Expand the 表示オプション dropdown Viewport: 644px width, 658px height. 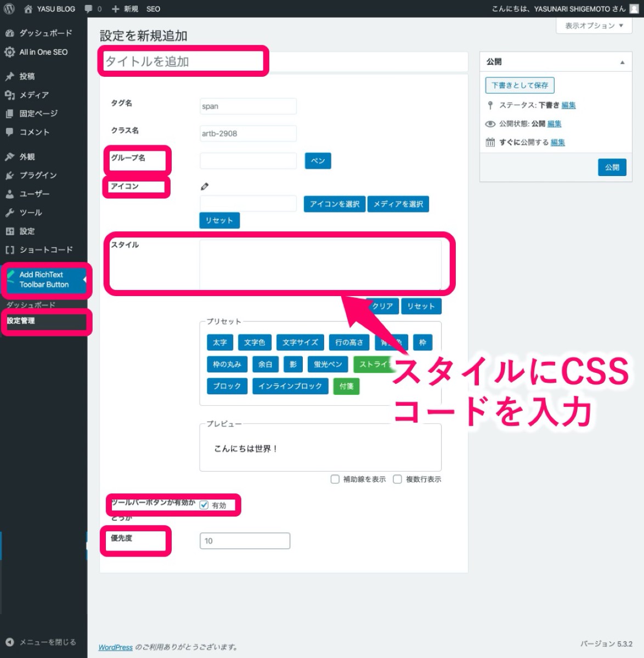(x=594, y=26)
